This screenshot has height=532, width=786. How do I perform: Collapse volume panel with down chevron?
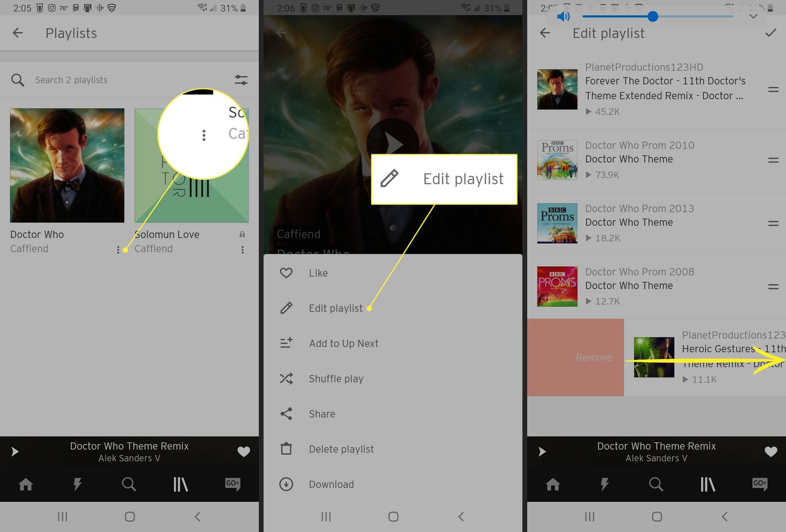(753, 16)
